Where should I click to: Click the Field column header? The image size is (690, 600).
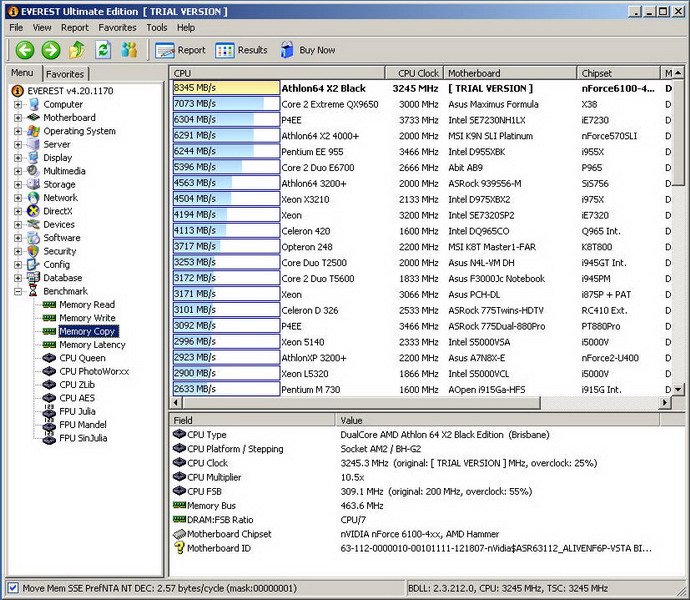tap(252, 420)
